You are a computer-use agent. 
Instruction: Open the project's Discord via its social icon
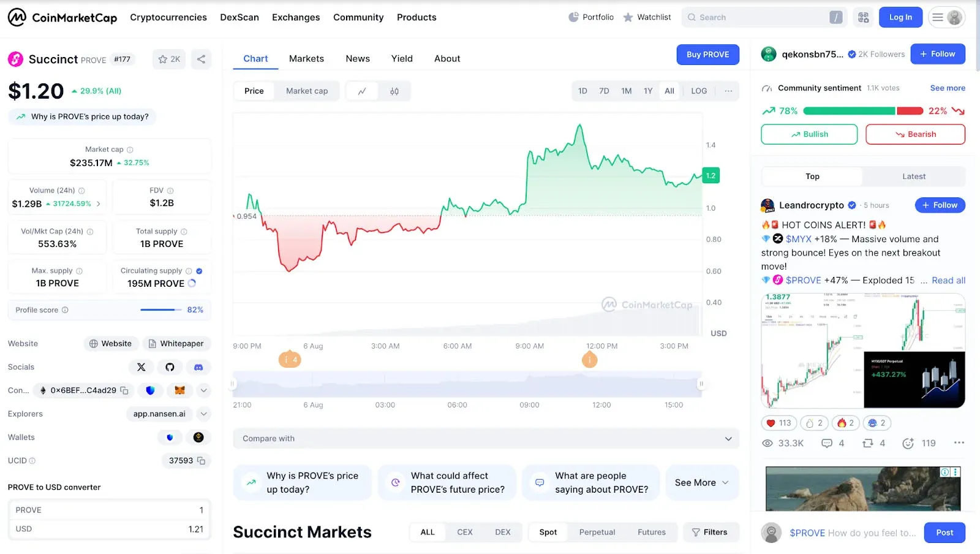(x=198, y=366)
